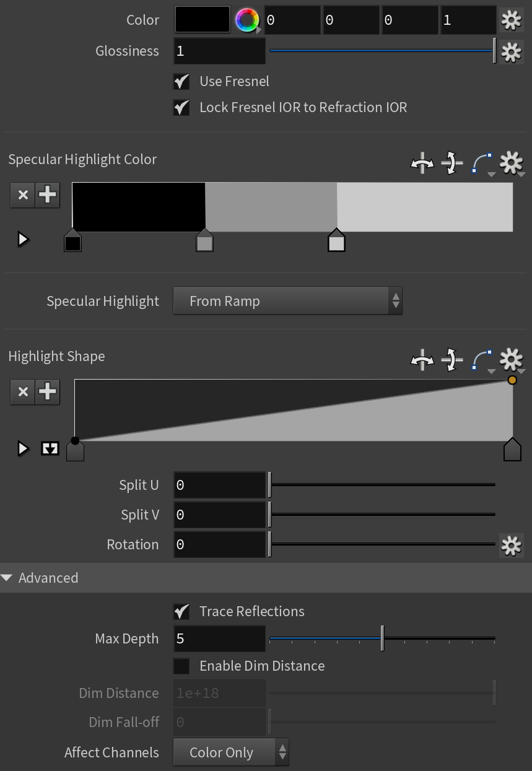Collapse the Advanced section
Viewport: 532px width, 771px height.
click(7, 578)
